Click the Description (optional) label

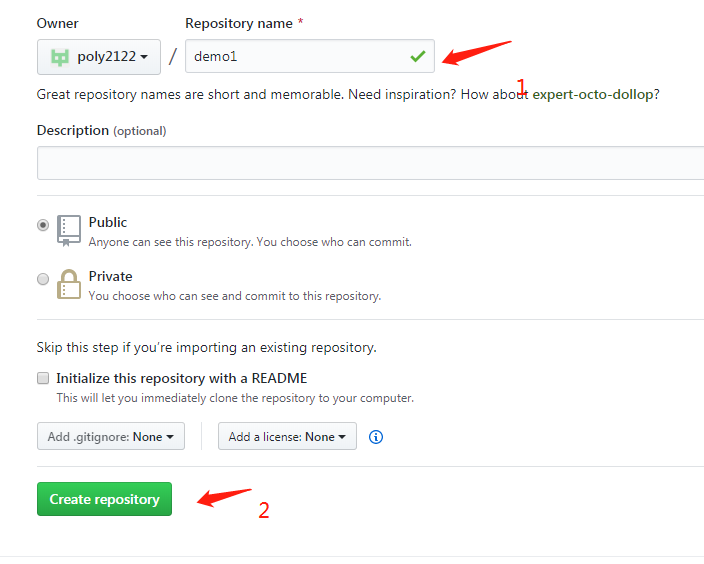pyautogui.click(x=101, y=130)
